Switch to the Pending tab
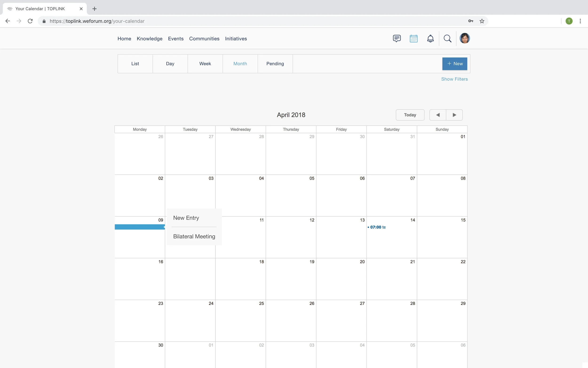588x368 pixels. 275,64
